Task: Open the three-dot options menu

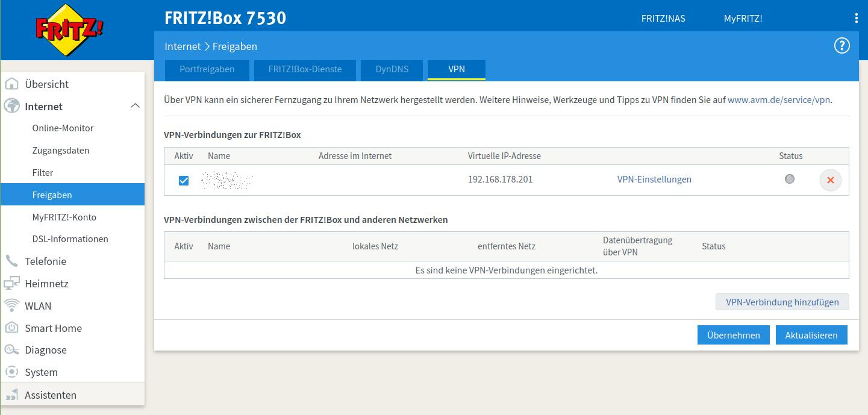Action: 856,18
